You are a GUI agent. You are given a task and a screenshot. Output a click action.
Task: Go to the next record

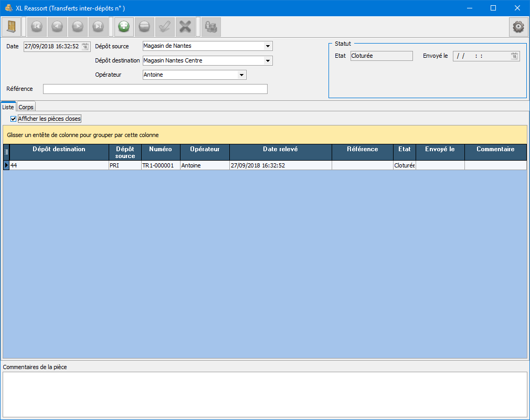pos(78,27)
